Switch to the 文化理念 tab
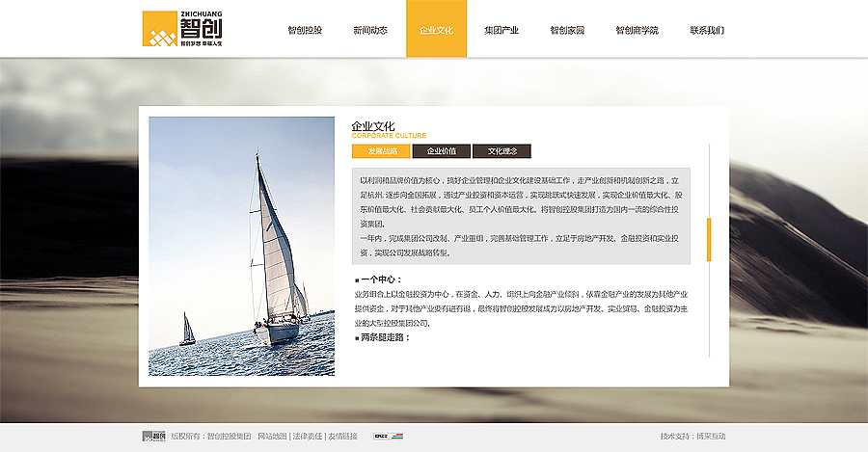Image resolution: width=868 pixels, height=452 pixels. [502, 151]
